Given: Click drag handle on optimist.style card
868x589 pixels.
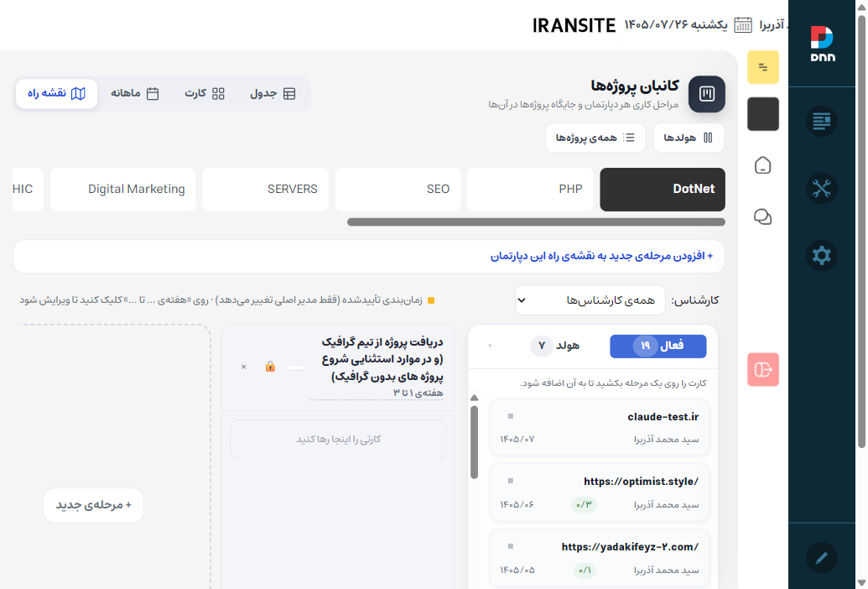Looking at the screenshot, I should (511, 481).
